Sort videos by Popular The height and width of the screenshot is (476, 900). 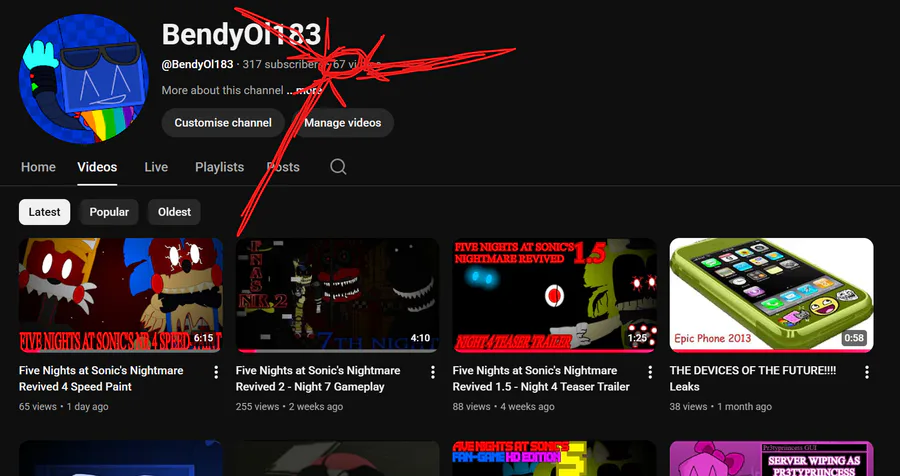(x=109, y=212)
